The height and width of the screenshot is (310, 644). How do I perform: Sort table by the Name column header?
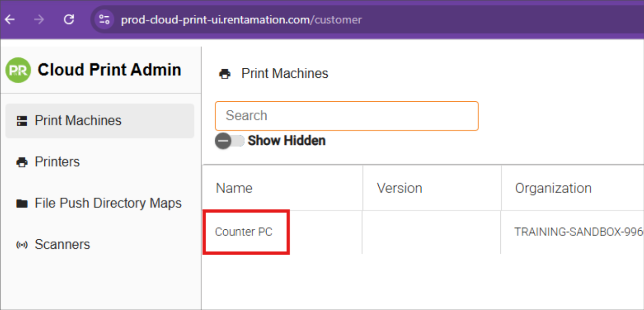[x=234, y=188]
